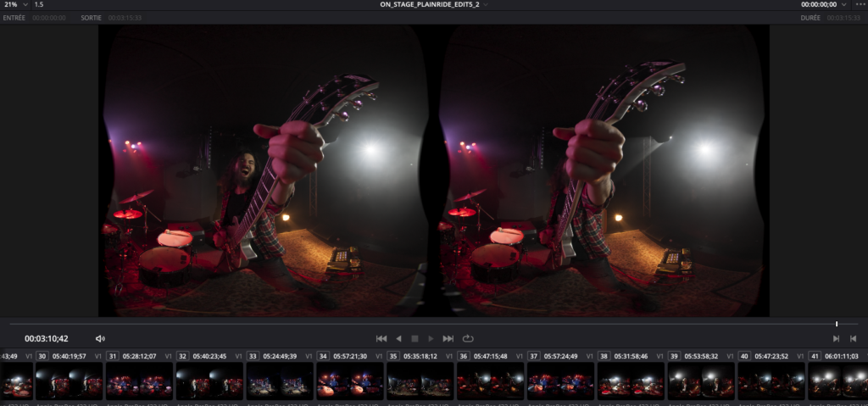Click the SORTIE out-point timecode field

[124, 18]
